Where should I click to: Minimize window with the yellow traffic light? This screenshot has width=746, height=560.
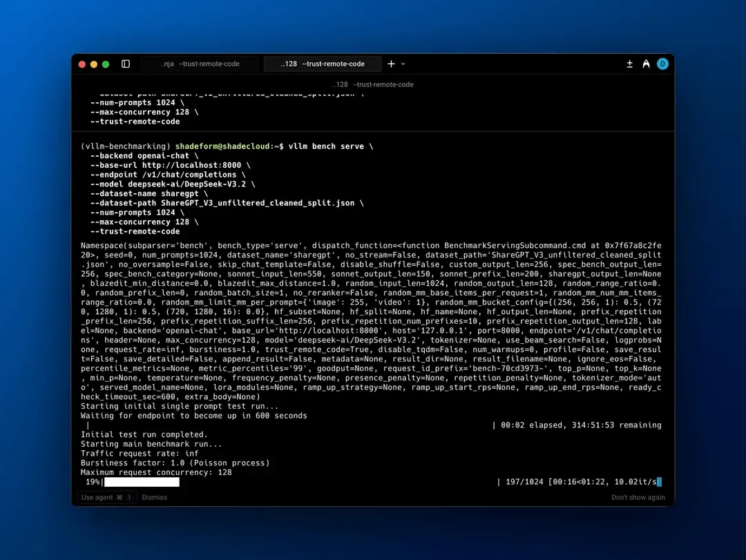coord(93,64)
